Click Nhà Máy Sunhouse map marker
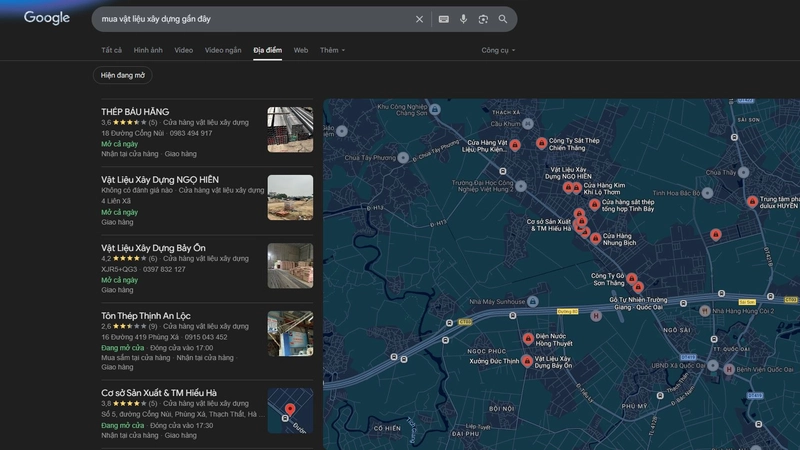Screen dimensions: 800x450 (533, 301)
